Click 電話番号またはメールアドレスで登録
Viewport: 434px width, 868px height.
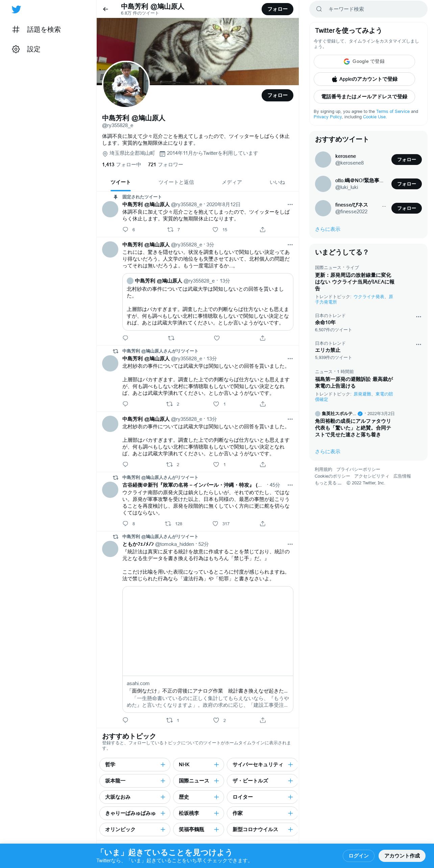[x=364, y=97]
